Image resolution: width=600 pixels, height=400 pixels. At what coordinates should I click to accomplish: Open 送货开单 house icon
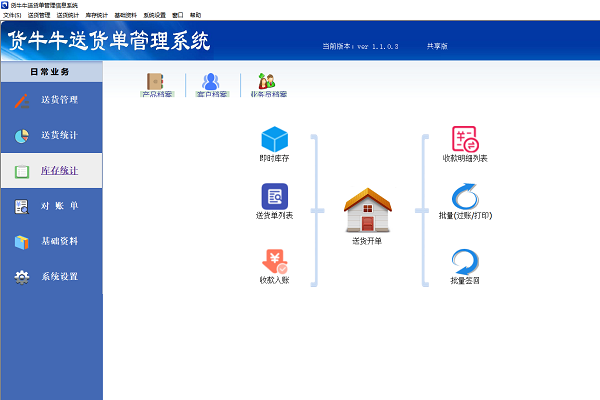[x=366, y=210]
